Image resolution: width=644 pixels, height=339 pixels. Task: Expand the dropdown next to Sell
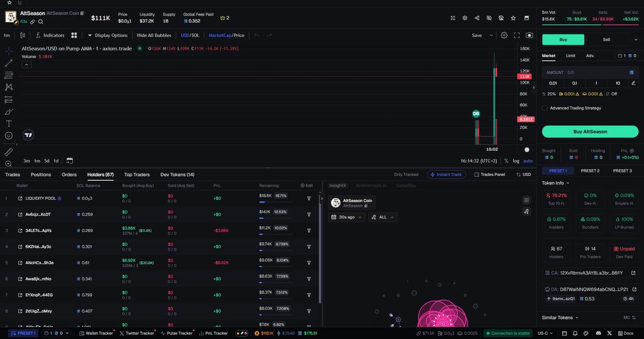pos(636,40)
